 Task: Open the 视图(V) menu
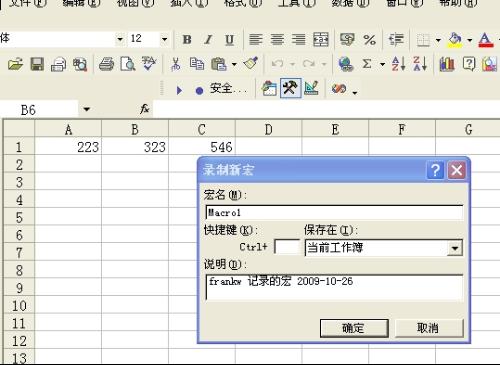pyautogui.click(x=136, y=3)
